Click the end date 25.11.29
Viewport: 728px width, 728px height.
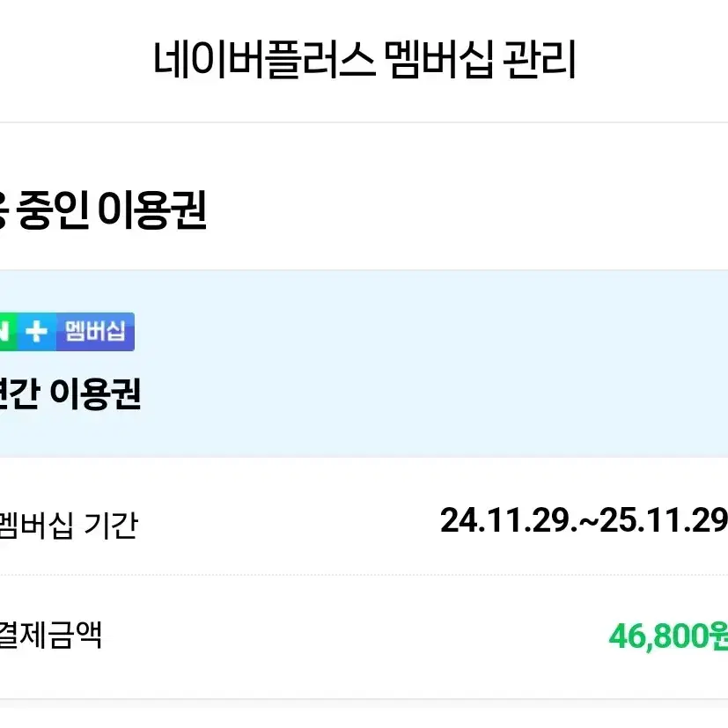pos(664,520)
